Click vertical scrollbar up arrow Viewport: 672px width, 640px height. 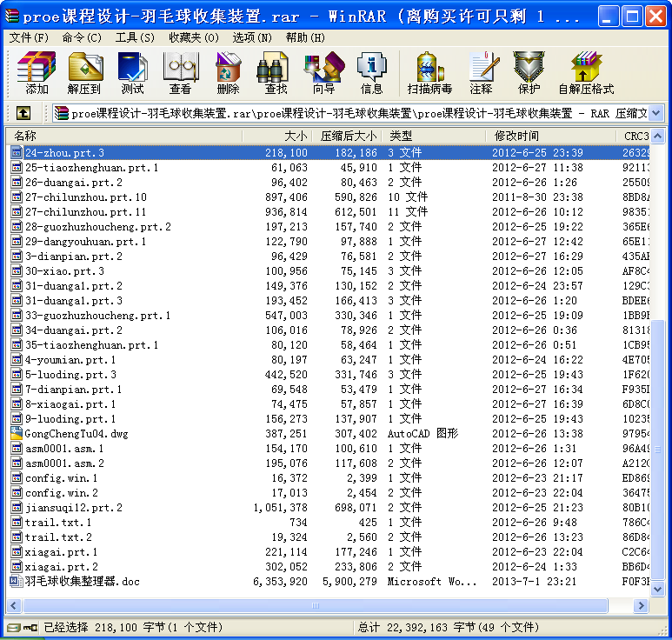[x=658, y=137]
